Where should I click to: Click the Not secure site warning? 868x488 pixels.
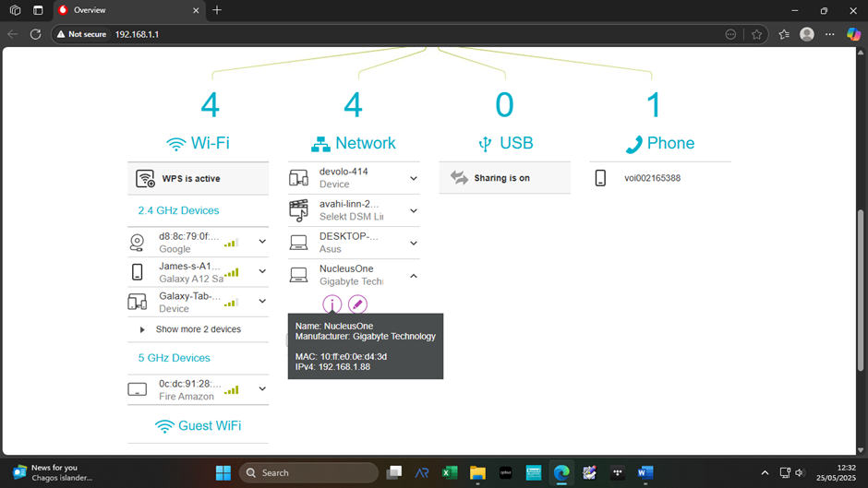81,34
